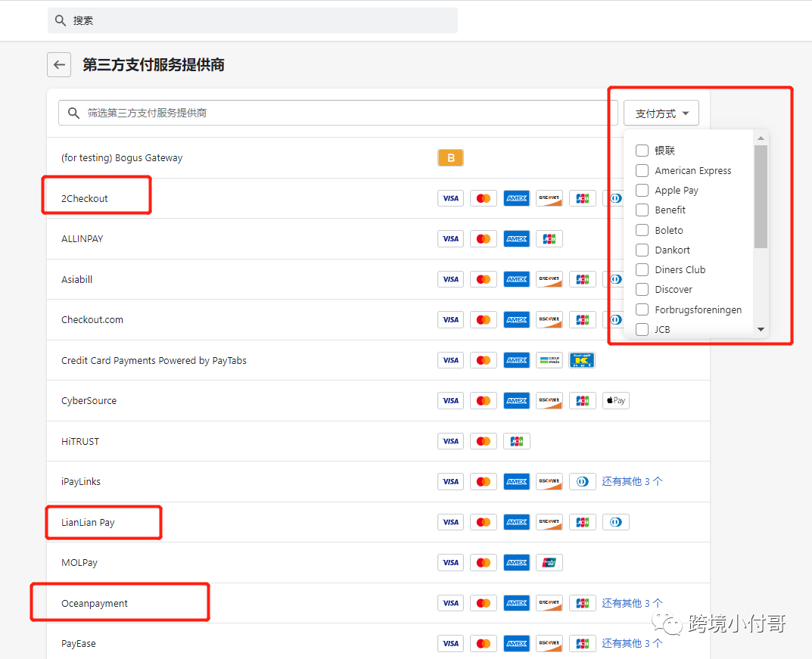
Task: Click the orange B badge beside Bogus Gateway
Action: [x=450, y=157]
